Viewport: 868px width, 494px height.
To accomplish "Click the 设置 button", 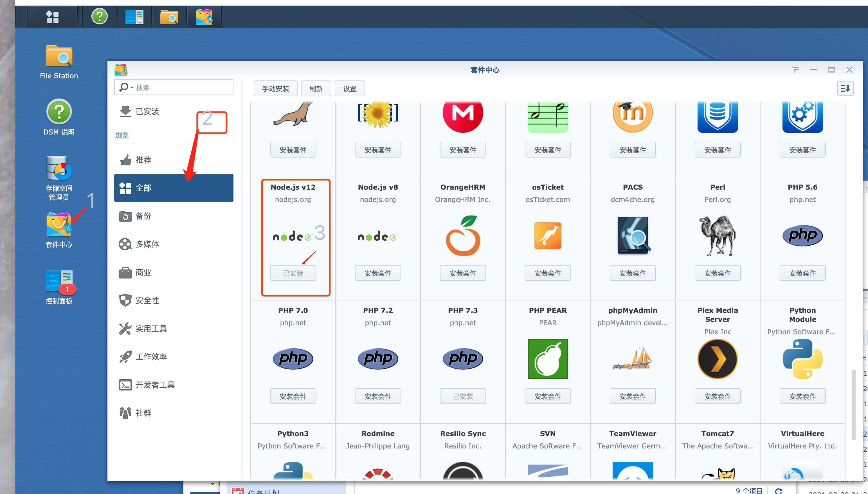I will point(350,89).
